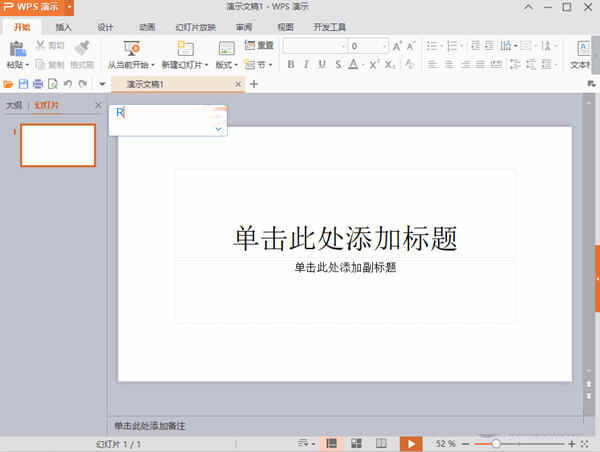600x452 pixels.
Task: Click the Save icon in quick toolbar
Action: (x=23, y=84)
